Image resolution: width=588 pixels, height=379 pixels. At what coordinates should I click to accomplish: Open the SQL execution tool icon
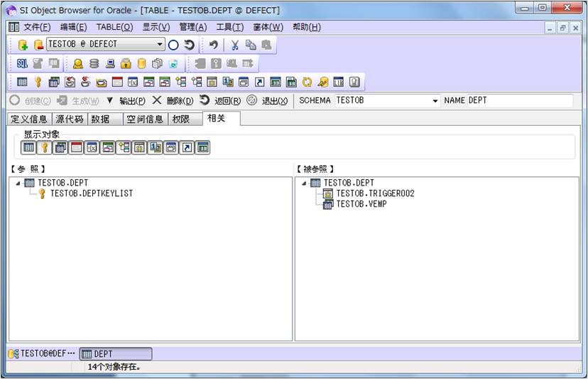point(22,63)
